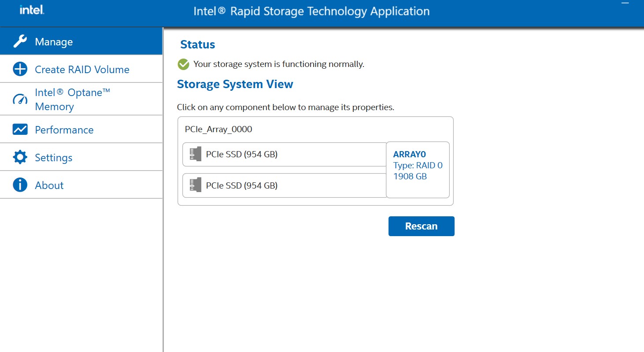Open the Manage section label

54,42
